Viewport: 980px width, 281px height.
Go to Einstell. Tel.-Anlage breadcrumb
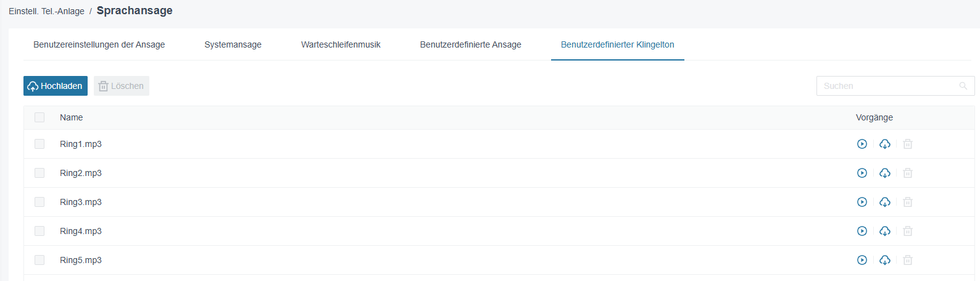(x=46, y=11)
